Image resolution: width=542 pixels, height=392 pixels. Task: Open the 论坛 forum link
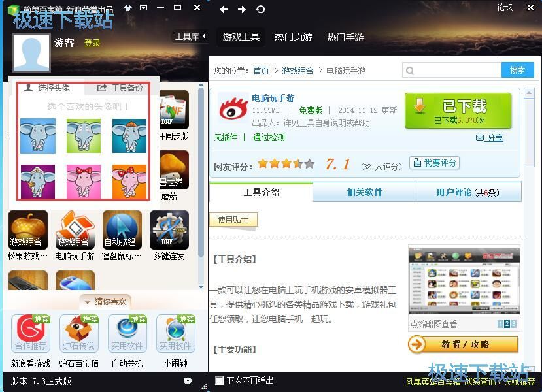(505, 8)
